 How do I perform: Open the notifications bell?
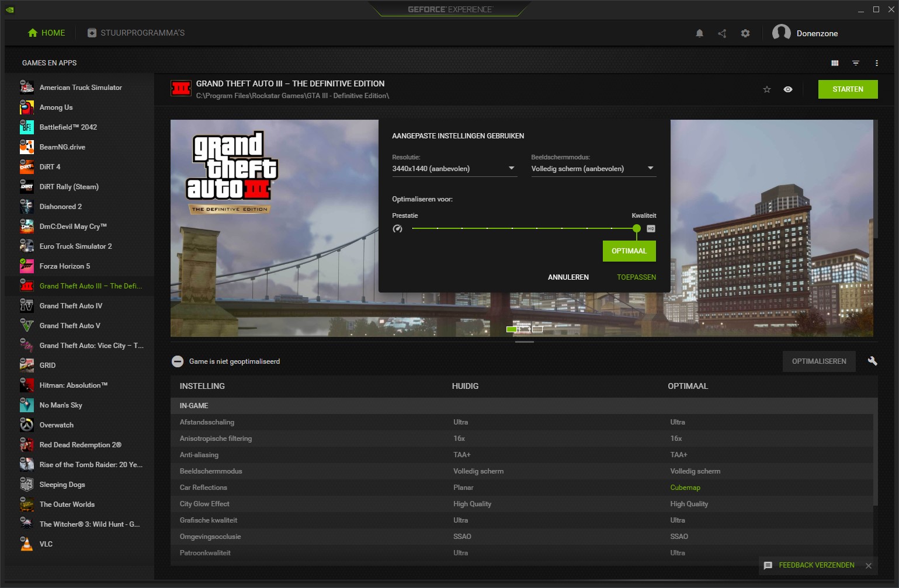[x=699, y=33]
